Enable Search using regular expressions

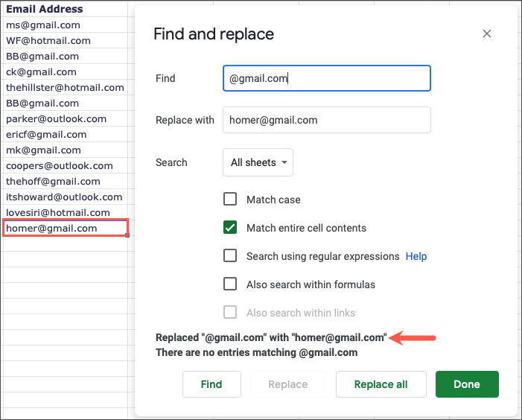[231, 256]
